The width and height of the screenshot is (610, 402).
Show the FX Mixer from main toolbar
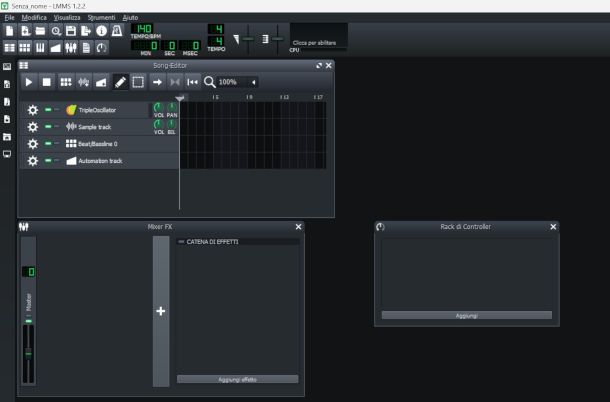coord(71,47)
